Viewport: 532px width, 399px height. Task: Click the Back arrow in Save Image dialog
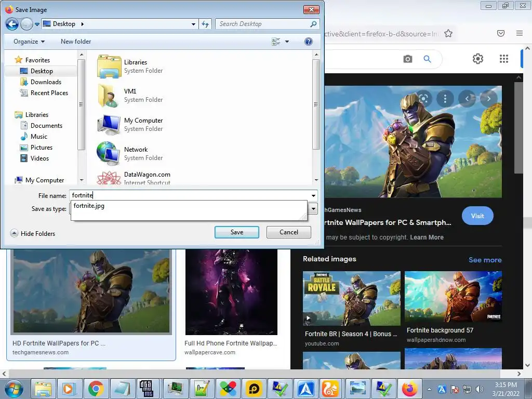click(12, 24)
